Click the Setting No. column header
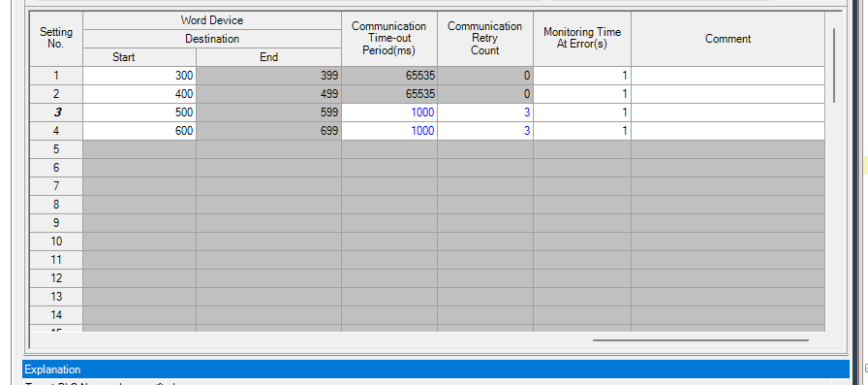This screenshot has height=385, width=868. coord(56,38)
